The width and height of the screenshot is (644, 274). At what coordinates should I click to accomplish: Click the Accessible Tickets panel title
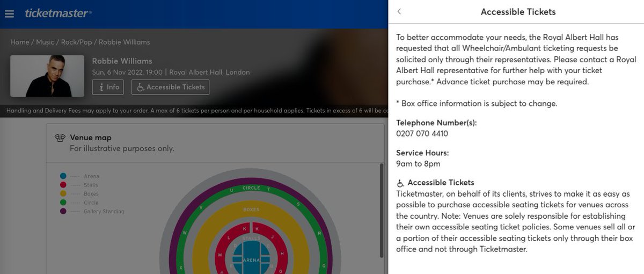click(518, 12)
